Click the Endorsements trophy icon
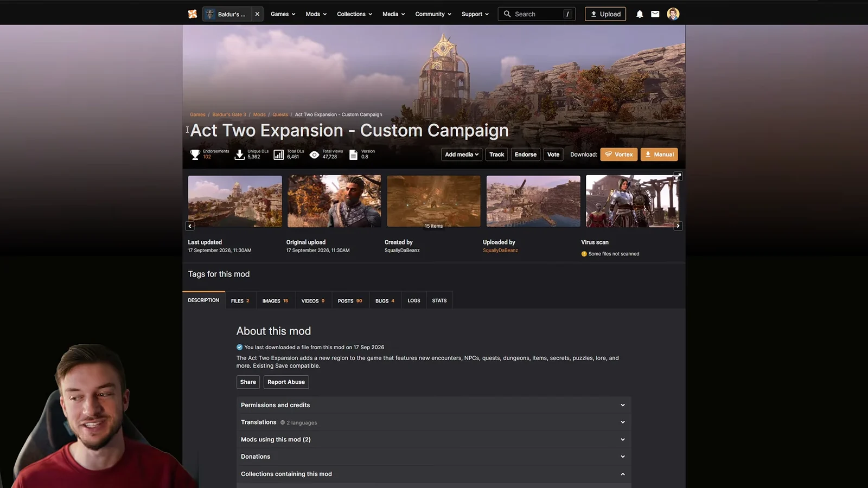The height and width of the screenshot is (488, 868). pyautogui.click(x=195, y=155)
